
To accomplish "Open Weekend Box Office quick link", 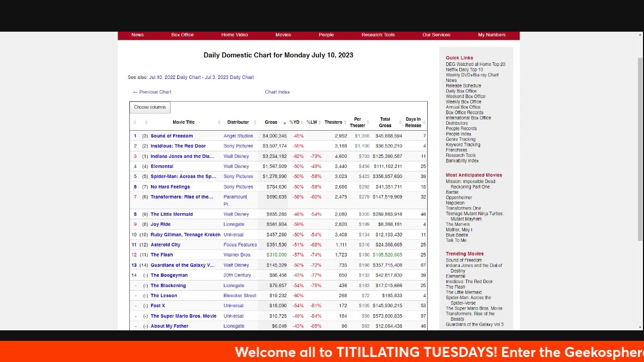I will 465,97.
